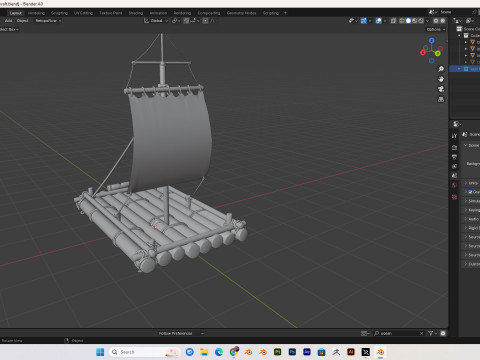Image resolution: width=480 pixels, height=360 pixels.
Task: Open the Add menu in viewport header
Action: [x=8, y=21]
